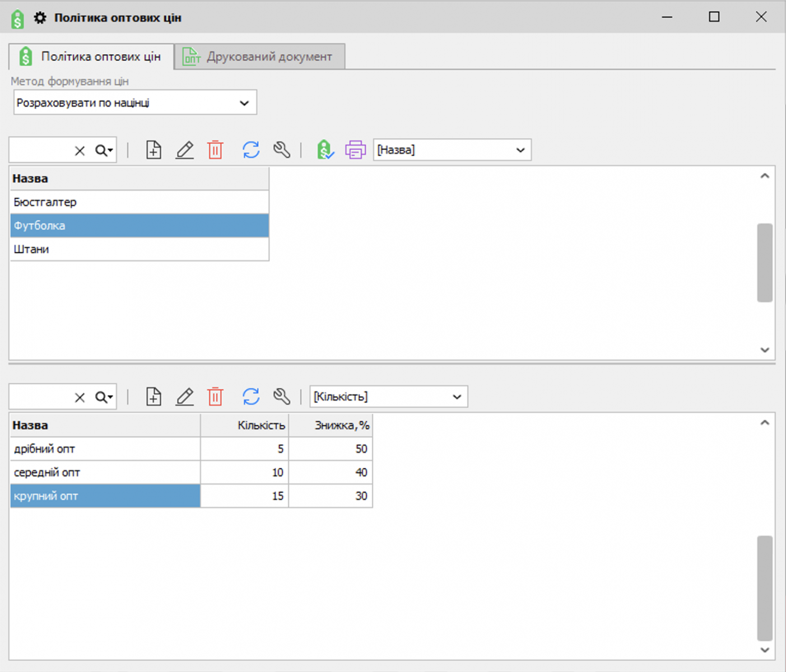This screenshot has width=786, height=672.
Task: Select the Політика оптових цін tab
Action: coord(91,57)
